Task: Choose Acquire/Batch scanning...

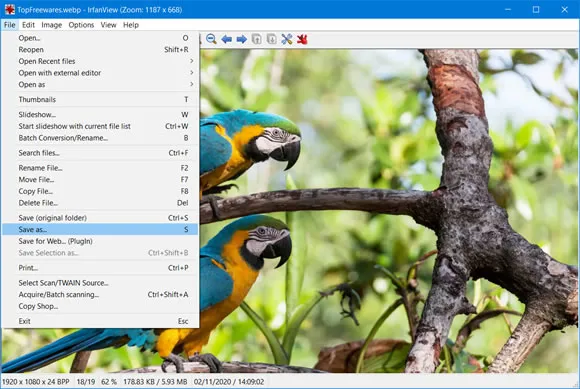Action: pos(100,295)
